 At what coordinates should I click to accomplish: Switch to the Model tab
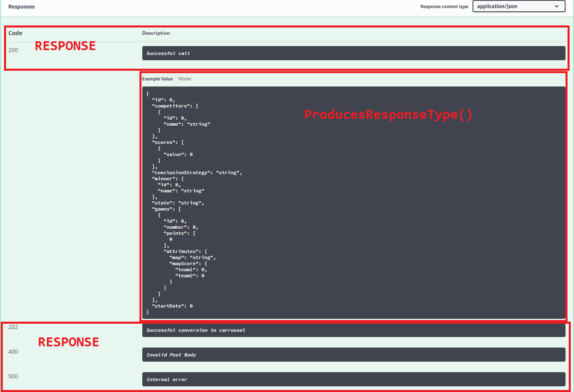click(x=185, y=78)
